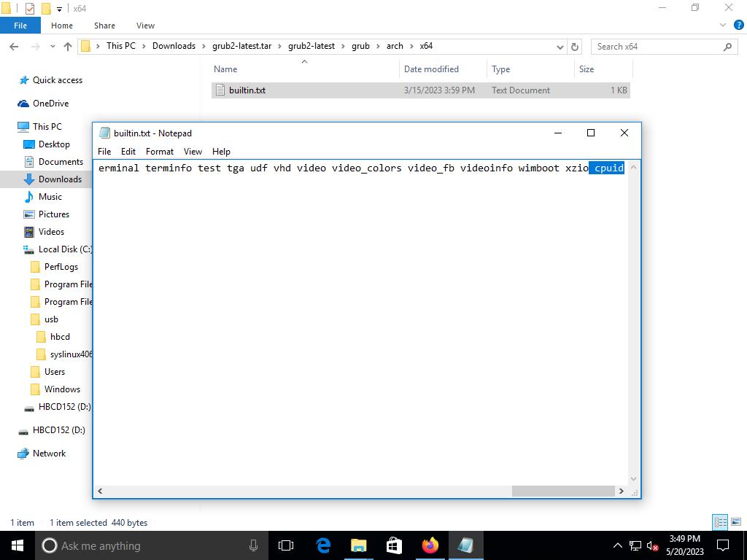Viewport: 747px width, 560px height.
Task: Open the Action Center notification icon
Action: 724,545
